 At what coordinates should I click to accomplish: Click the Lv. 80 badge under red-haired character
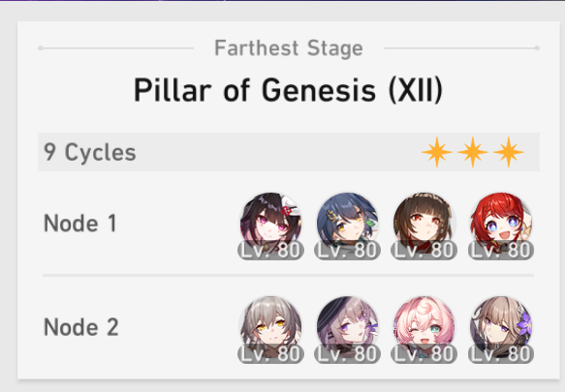click(501, 250)
